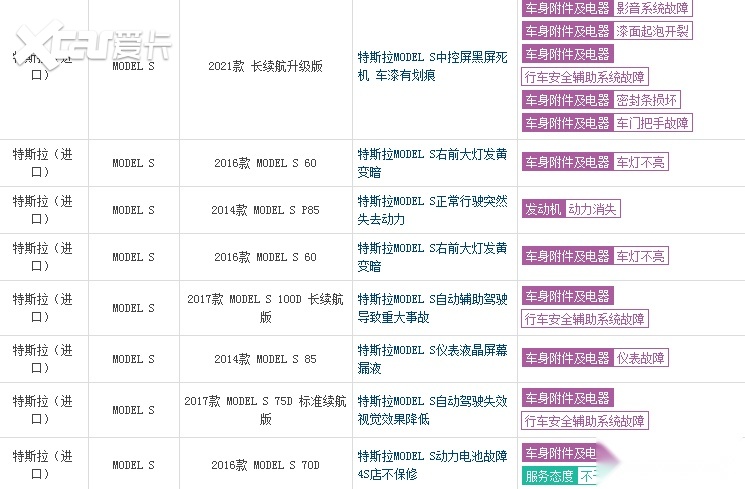Click the 密封条损坏 tag
The height and width of the screenshot is (489, 745).
pyautogui.click(x=646, y=100)
